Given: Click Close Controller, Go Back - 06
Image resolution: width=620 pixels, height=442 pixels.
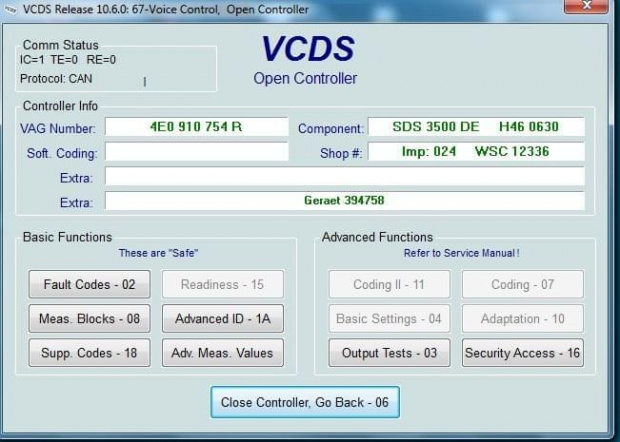Looking at the screenshot, I should (305, 402).
